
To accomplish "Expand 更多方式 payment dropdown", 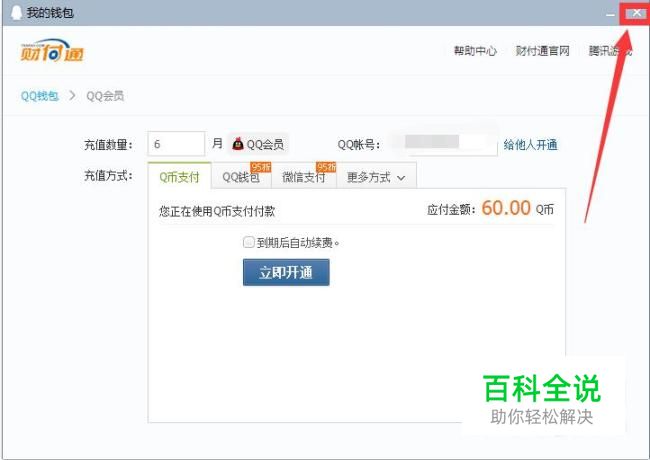I will click(x=376, y=177).
